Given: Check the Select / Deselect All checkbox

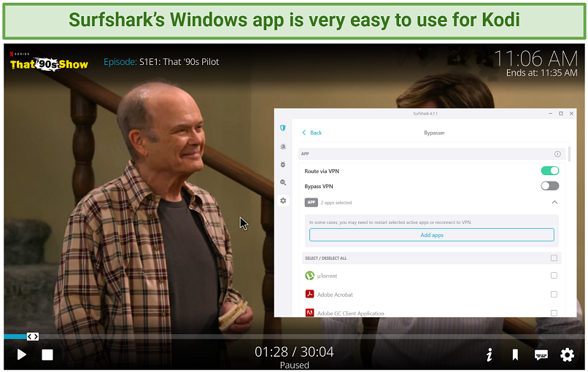Looking at the screenshot, I should (x=554, y=258).
